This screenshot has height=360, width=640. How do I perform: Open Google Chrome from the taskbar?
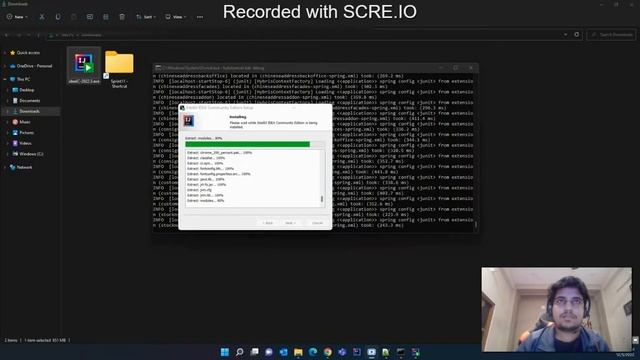coord(328,352)
